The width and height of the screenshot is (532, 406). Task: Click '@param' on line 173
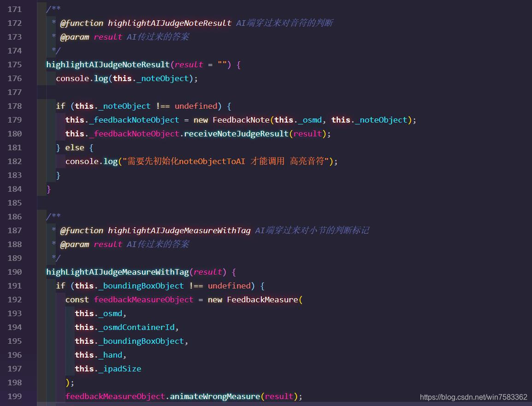[x=75, y=37]
